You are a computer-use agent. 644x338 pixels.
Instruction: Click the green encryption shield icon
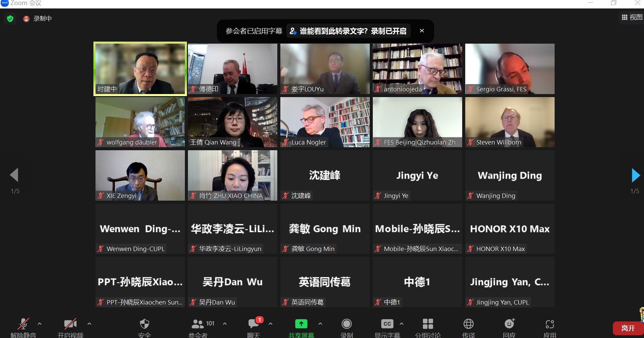pyautogui.click(x=10, y=19)
